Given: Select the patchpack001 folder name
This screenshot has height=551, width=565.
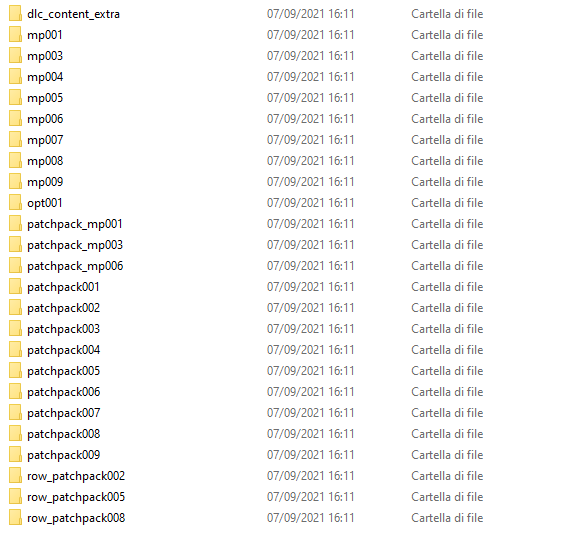Looking at the screenshot, I should pyautogui.click(x=63, y=287).
